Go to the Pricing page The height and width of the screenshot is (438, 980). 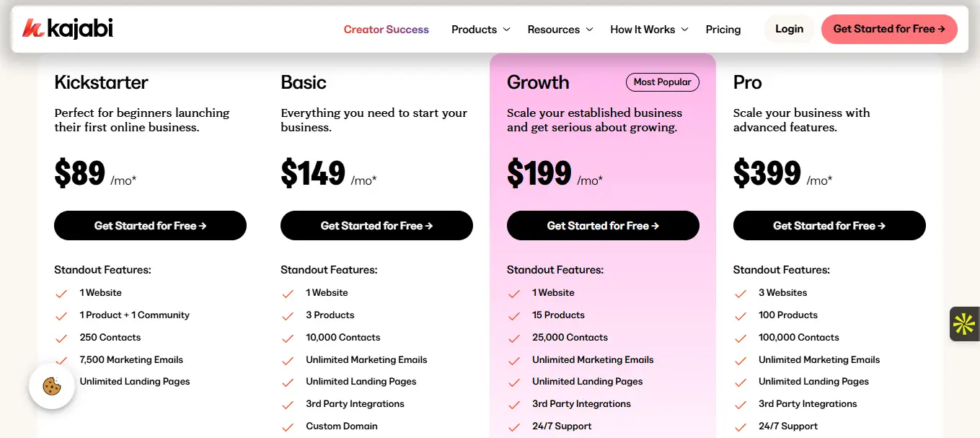tap(723, 30)
